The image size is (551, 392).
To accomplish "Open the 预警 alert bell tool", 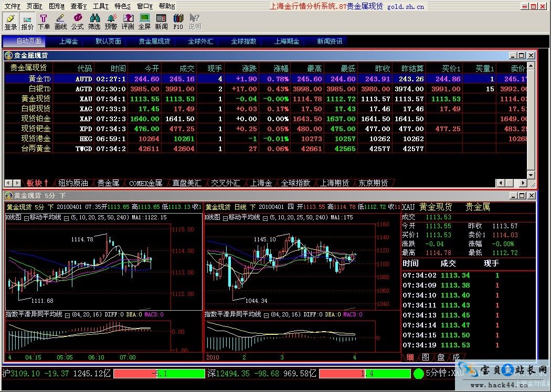I will pyautogui.click(x=111, y=22).
